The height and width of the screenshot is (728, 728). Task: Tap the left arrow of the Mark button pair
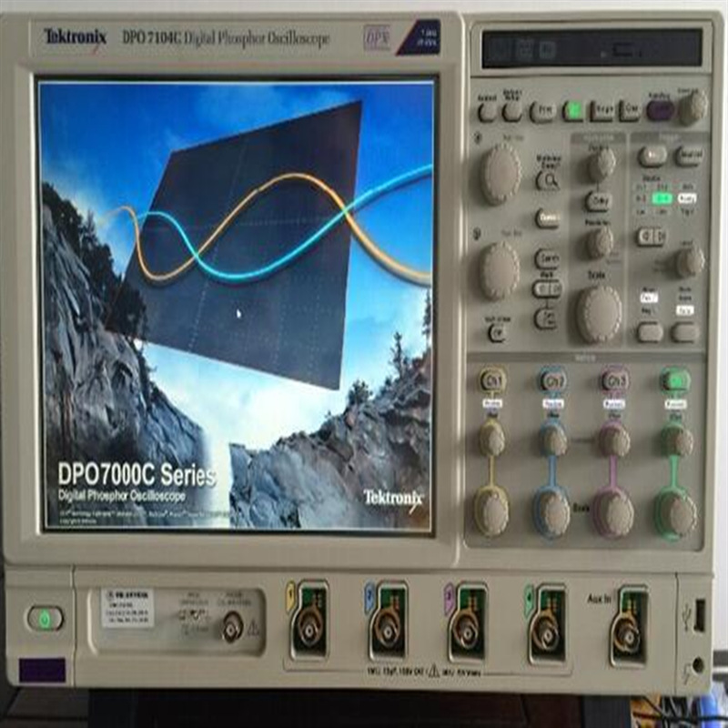pyautogui.click(x=541, y=289)
